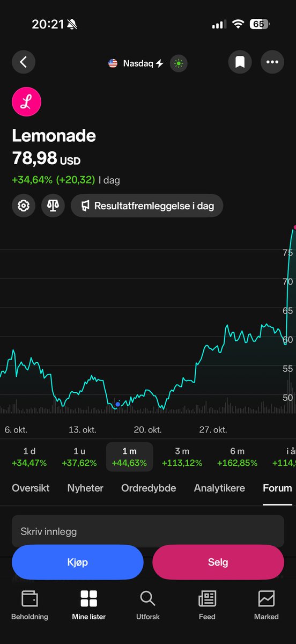
Task: Open the three-dots more options menu
Action: [x=272, y=62]
